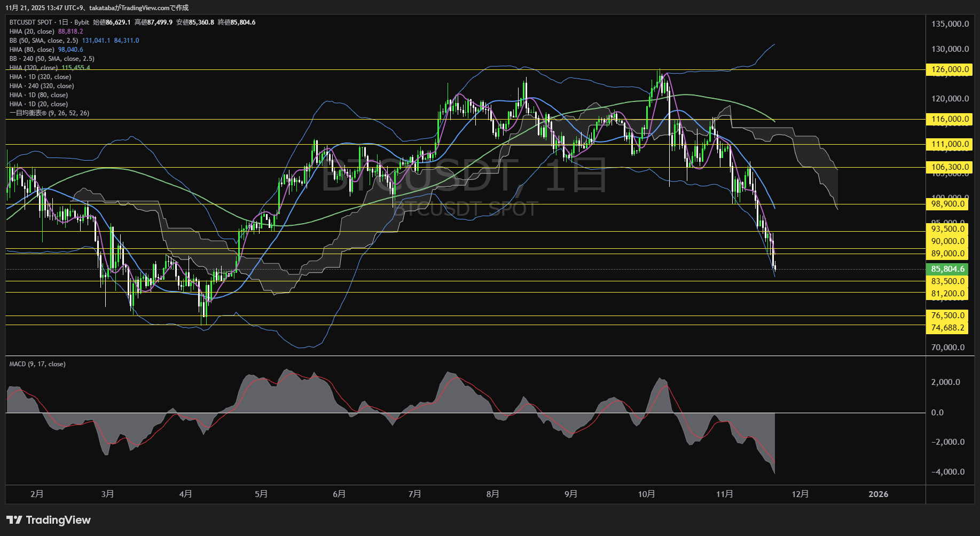Image resolution: width=980 pixels, height=536 pixels.
Task: Click the green current price label 85,804.6
Action: [x=948, y=269]
